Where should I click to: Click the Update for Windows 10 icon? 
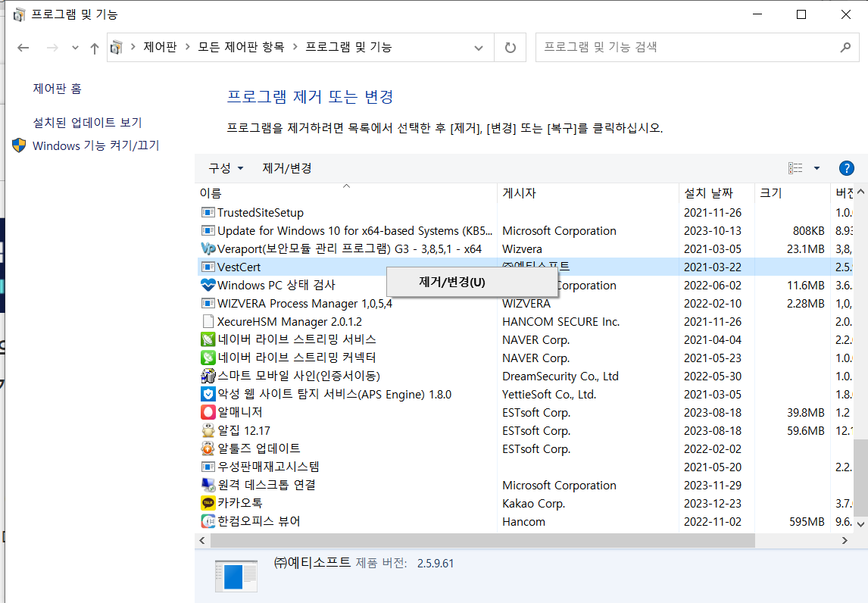tap(208, 231)
